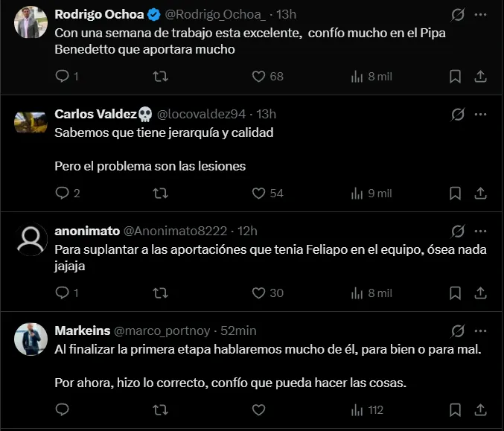Like Carlos Valdez's tweet with 54 likes

pyautogui.click(x=258, y=193)
